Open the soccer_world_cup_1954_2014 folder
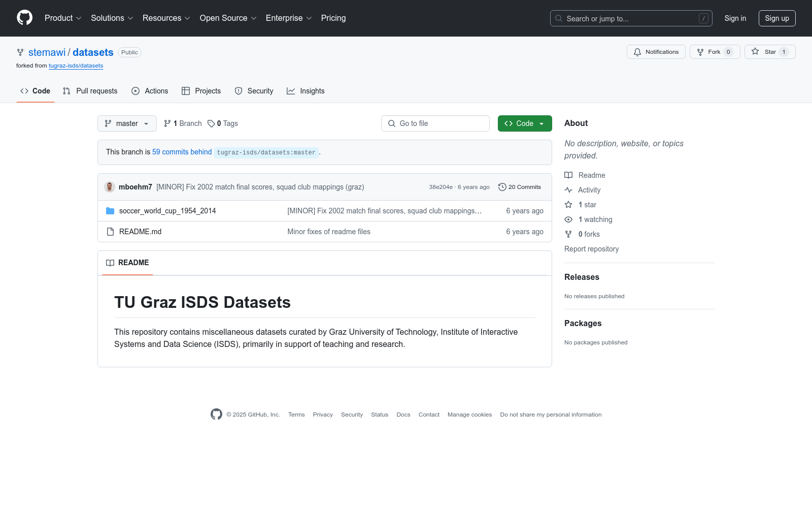The width and height of the screenshot is (812, 508). pyautogui.click(x=167, y=211)
